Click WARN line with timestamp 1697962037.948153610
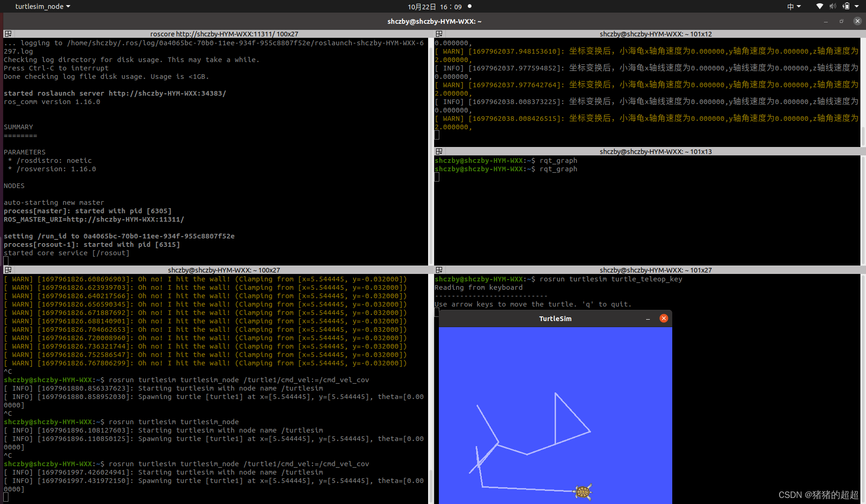This screenshot has width=866, height=504. pyautogui.click(x=647, y=56)
